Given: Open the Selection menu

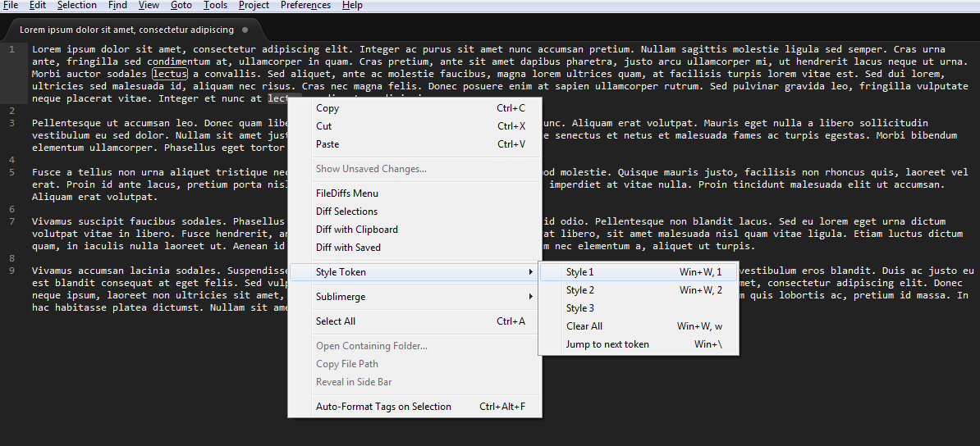Looking at the screenshot, I should pyautogui.click(x=77, y=5).
